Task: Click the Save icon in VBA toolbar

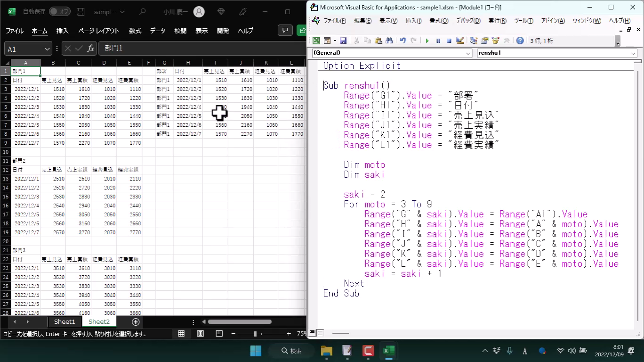Action: click(x=343, y=41)
